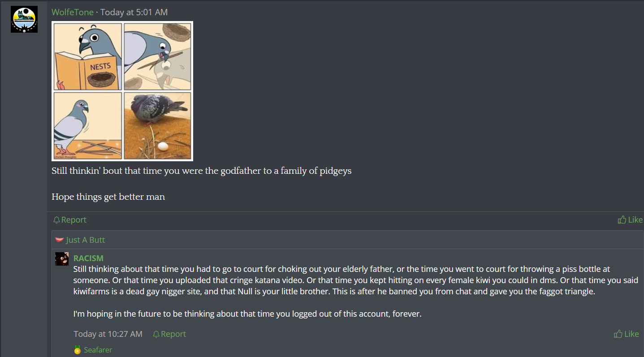Click thumbs-up icon on the reply
This screenshot has height=357, width=644.
618,334
